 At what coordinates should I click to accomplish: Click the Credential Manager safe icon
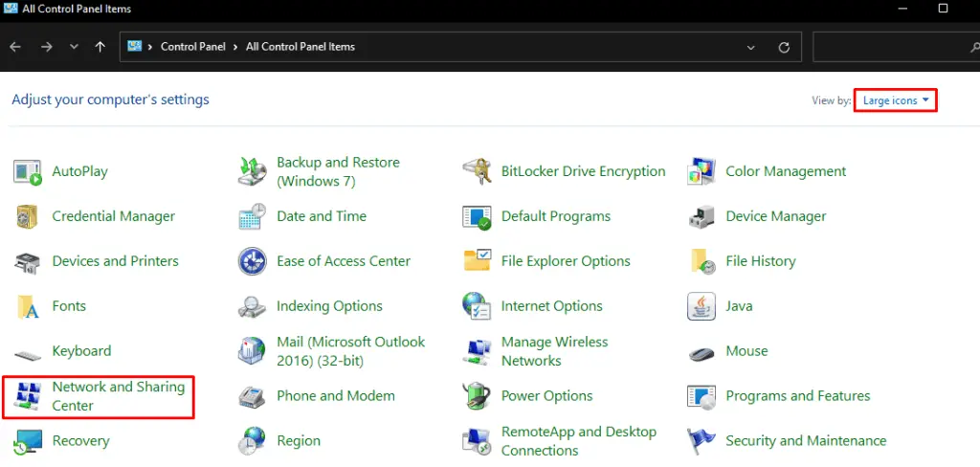coord(28,217)
